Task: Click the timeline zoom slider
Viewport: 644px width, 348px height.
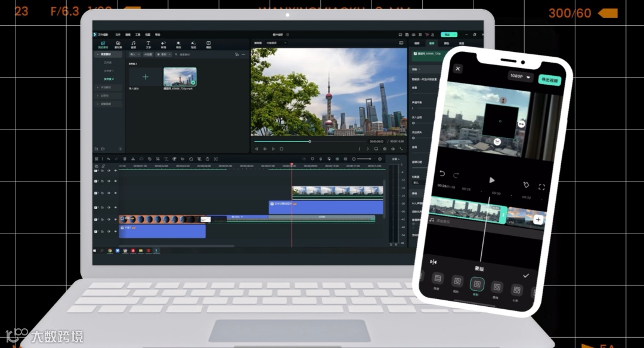Action: pyautogui.click(x=367, y=159)
